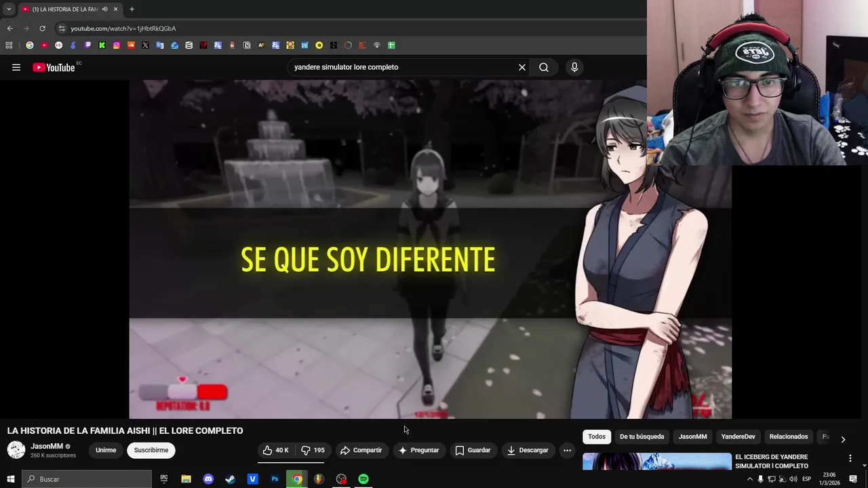The image size is (868, 488).
Task: Open the X (Twitter) bookmark
Action: 145,45
